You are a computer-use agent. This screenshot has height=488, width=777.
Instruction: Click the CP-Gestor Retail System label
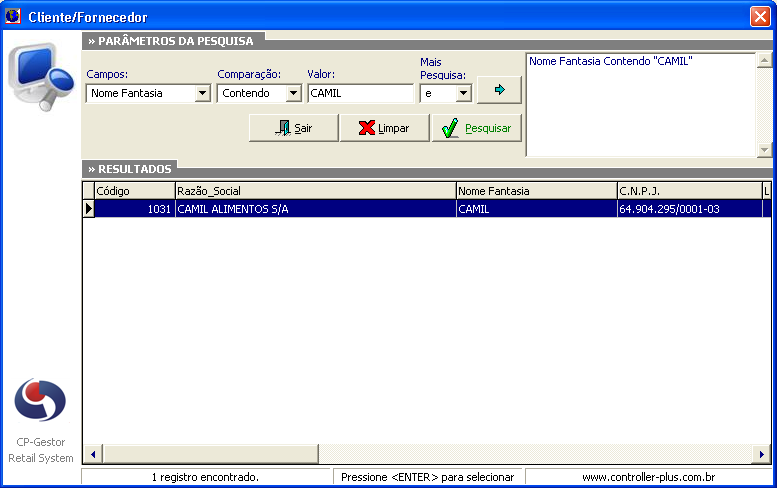click(41, 450)
